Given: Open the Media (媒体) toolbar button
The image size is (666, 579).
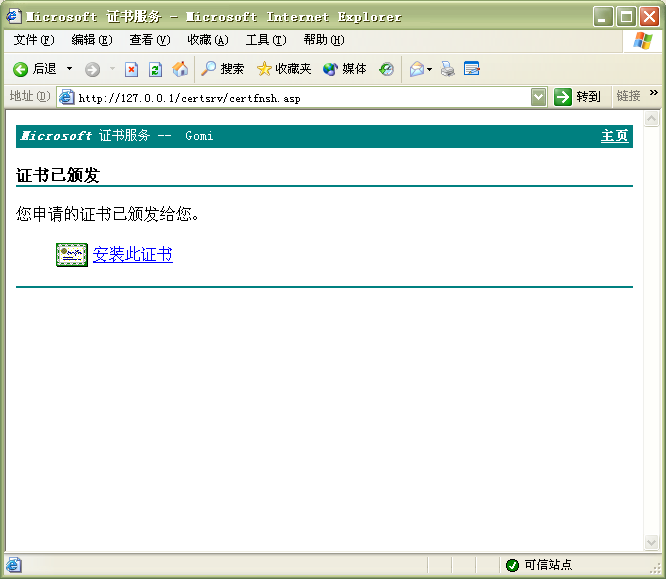Looking at the screenshot, I should pyautogui.click(x=344, y=69).
